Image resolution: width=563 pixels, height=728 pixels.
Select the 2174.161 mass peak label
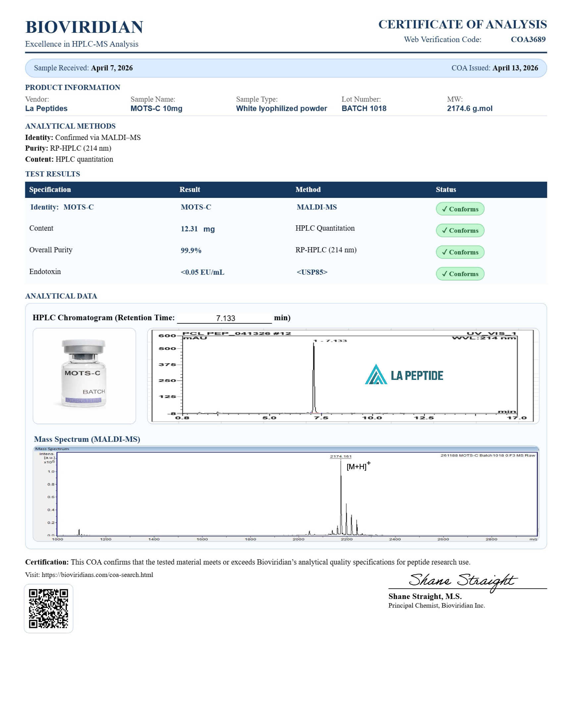click(x=340, y=456)
